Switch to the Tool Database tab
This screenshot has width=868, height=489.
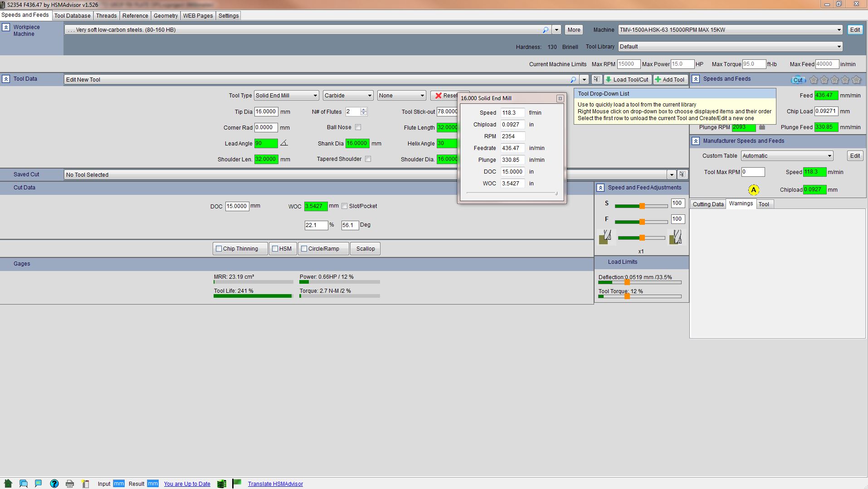tap(72, 15)
